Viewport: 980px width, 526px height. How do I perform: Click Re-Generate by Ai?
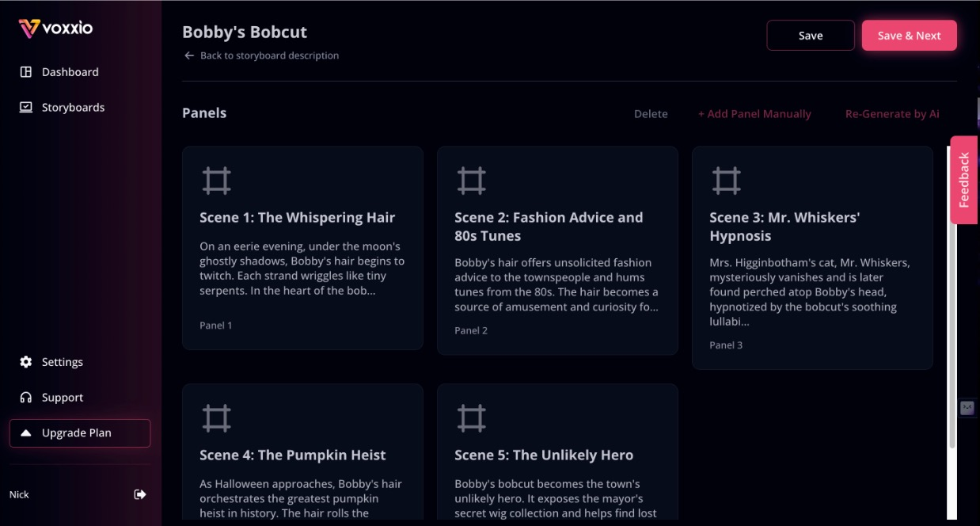pos(892,113)
